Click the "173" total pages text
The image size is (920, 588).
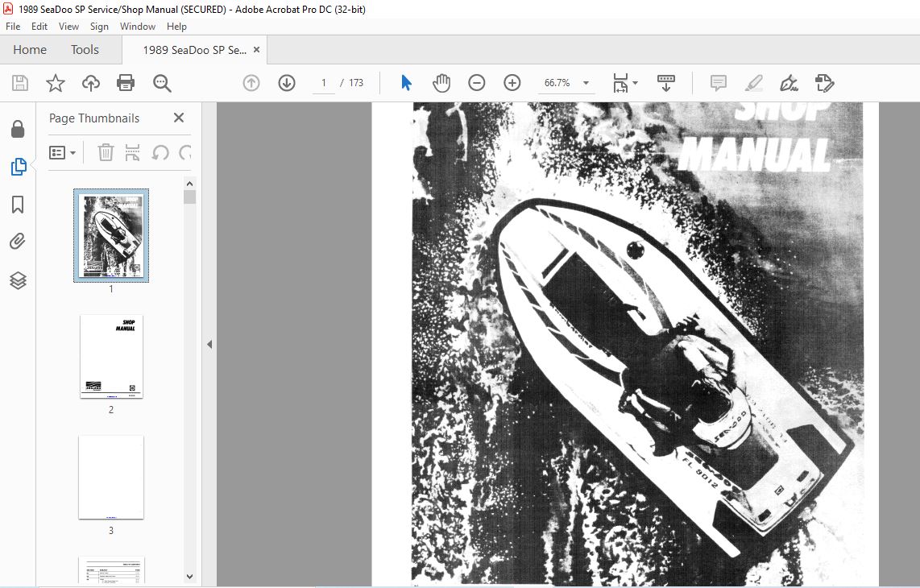pos(356,83)
